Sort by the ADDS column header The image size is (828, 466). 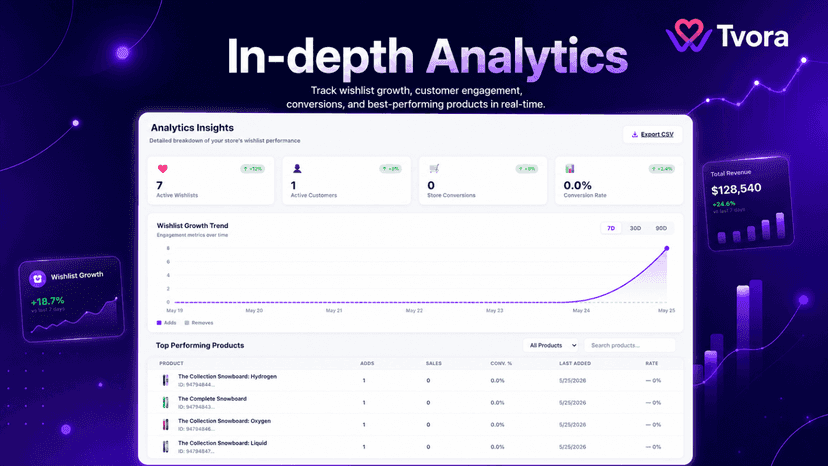(367, 364)
